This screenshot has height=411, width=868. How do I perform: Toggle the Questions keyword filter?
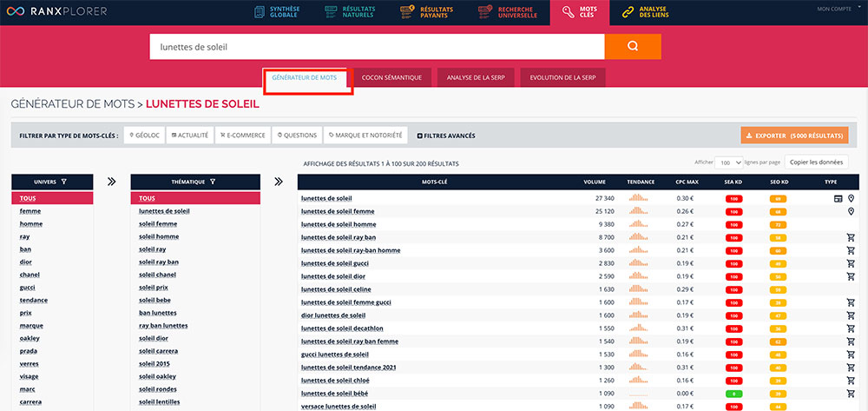(x=297, y=136)
